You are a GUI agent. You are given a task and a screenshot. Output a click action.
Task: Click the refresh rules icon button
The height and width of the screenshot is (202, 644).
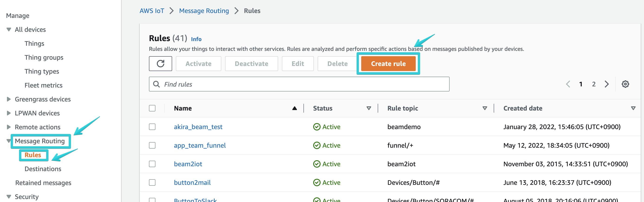(160, 64)
